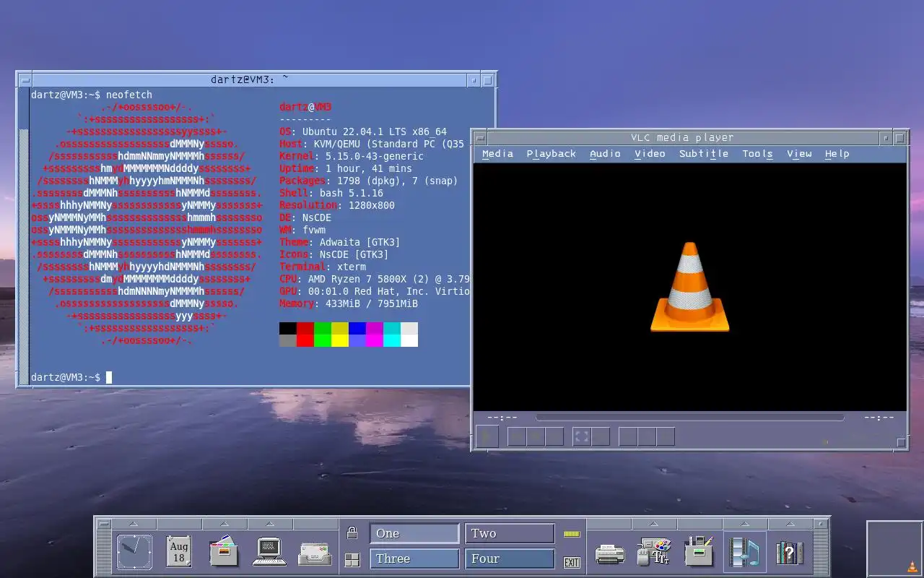Image resolution: width=924 pixels, height=578 pixels.
Task: Open the Playback menu in VLC
Action: [551, 154]
